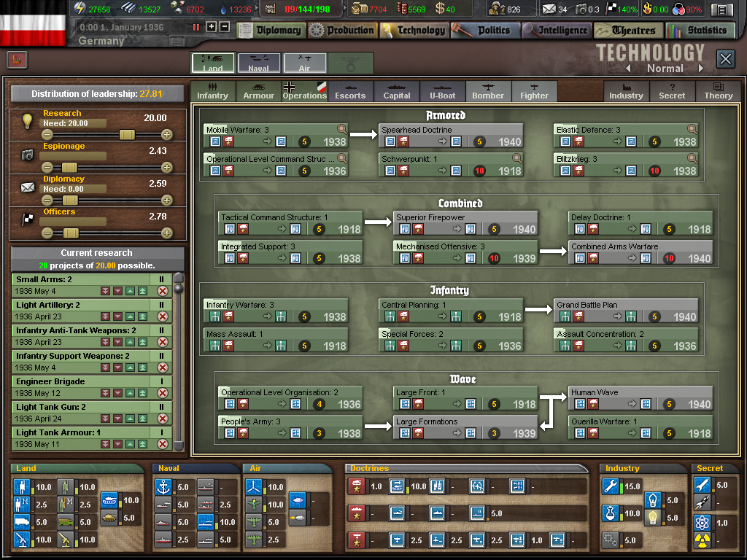Switch difficulty using left arrow beside Normal
747x560 pixels.
click(629, 69)
